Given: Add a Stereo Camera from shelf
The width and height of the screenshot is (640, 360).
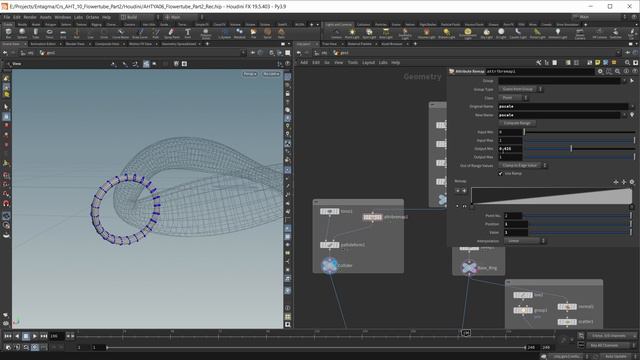Looking at the screenshot, I should tap(580, 33).
